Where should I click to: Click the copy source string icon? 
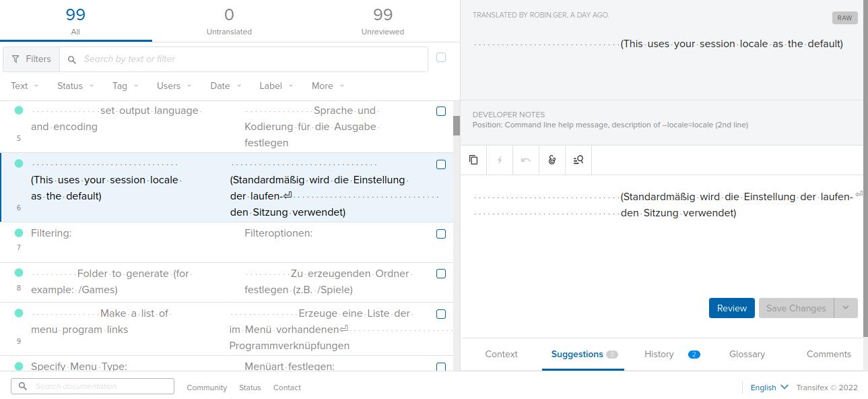[473, 160]
